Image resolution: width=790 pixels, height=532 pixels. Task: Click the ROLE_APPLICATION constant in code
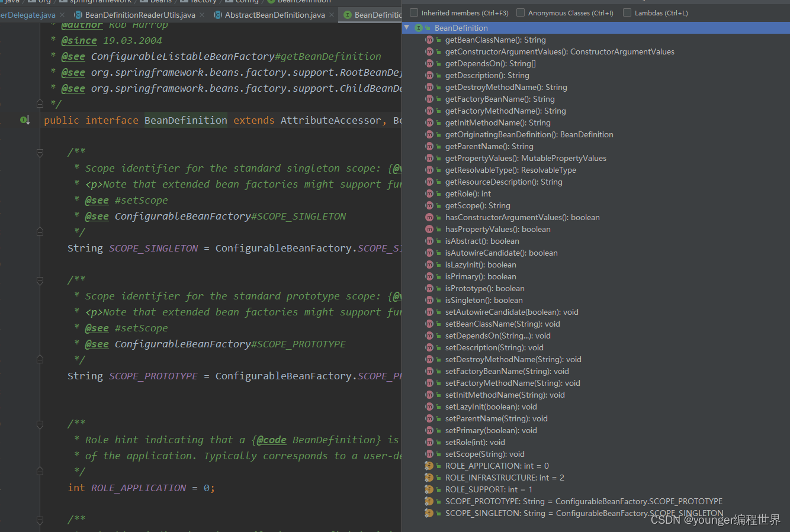click(139, 488)
